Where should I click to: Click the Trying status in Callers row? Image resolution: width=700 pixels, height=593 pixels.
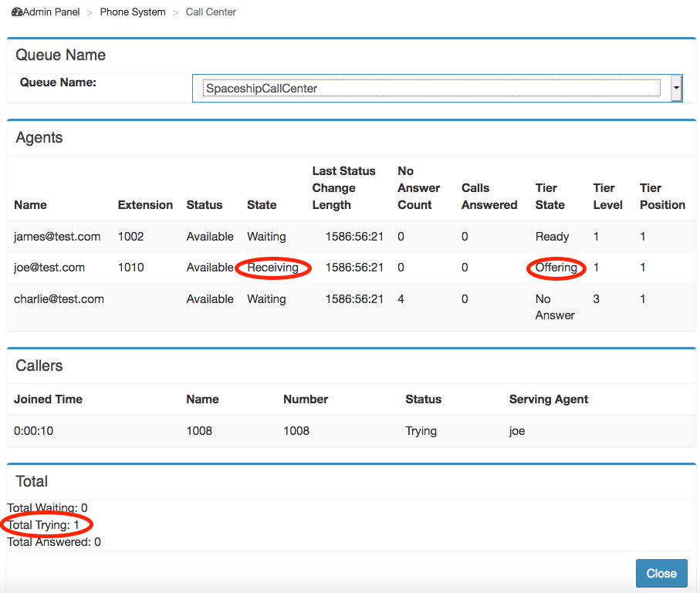pos(421,430)
